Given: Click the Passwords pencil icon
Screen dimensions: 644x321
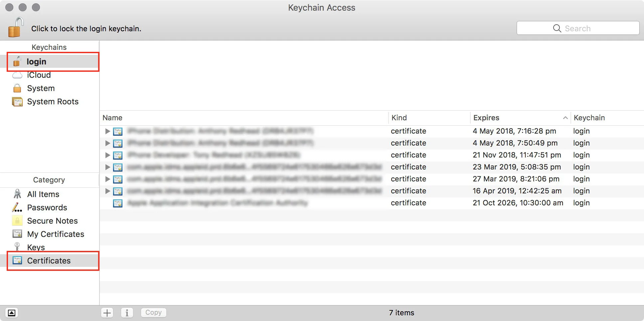Looking at the screenshot, I should tap(17, 207).
